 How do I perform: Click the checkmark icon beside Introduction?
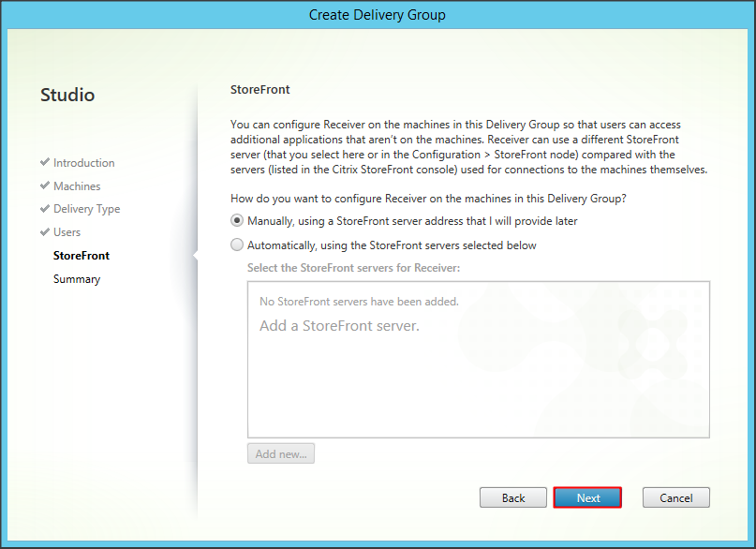pos(45,163)
